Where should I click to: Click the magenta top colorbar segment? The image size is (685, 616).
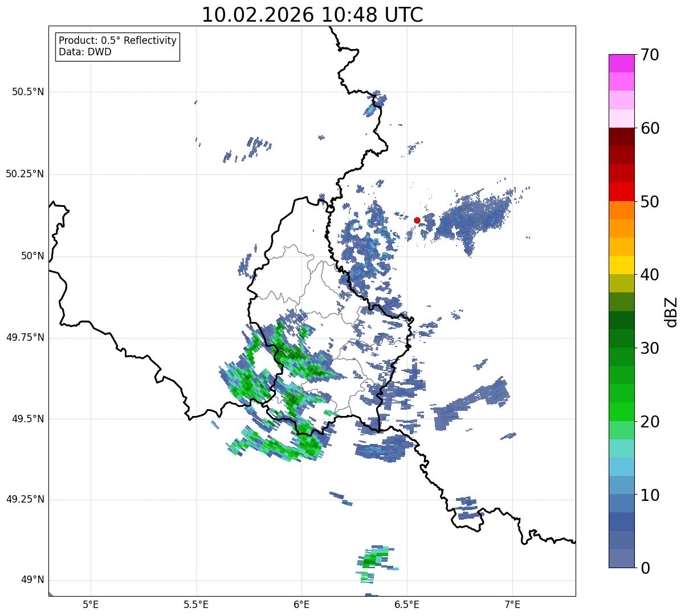pyautogui.click(x=621, y=63)
